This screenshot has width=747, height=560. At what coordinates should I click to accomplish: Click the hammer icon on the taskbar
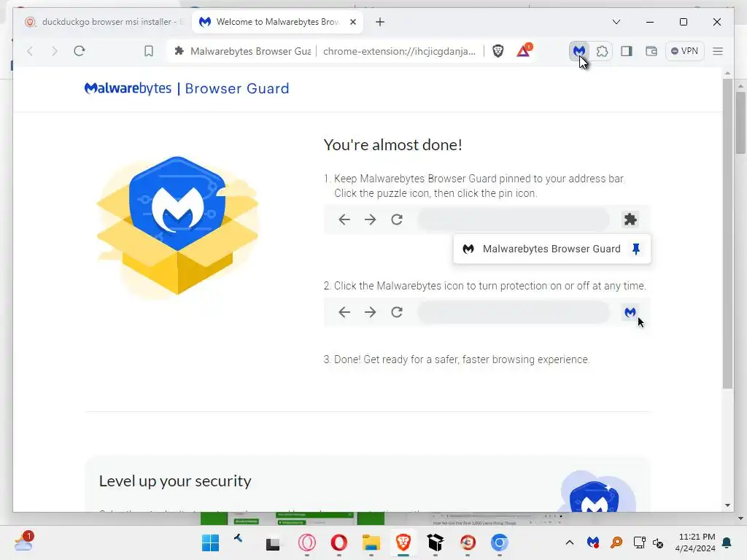pos(239,539)
